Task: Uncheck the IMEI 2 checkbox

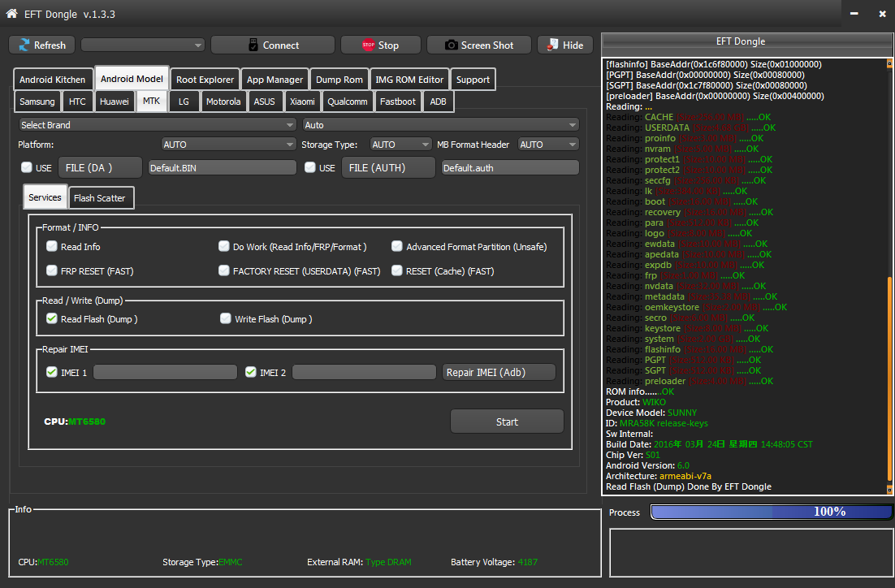Action: [x=251, y=372]
